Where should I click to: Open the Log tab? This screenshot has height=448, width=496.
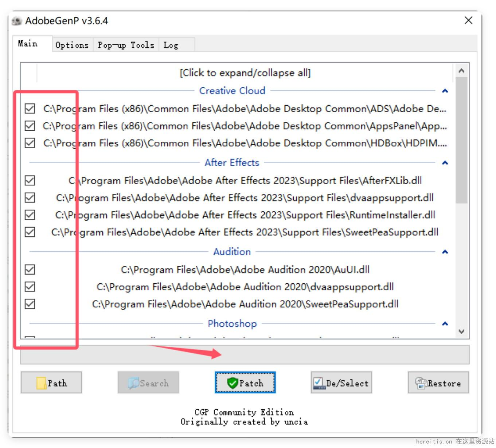click(x=177, y=45)
